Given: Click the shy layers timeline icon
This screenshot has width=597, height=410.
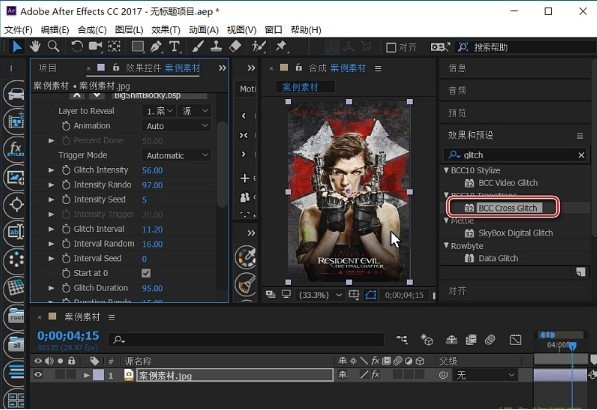Looking at the screenshot, I should [452, 339].
